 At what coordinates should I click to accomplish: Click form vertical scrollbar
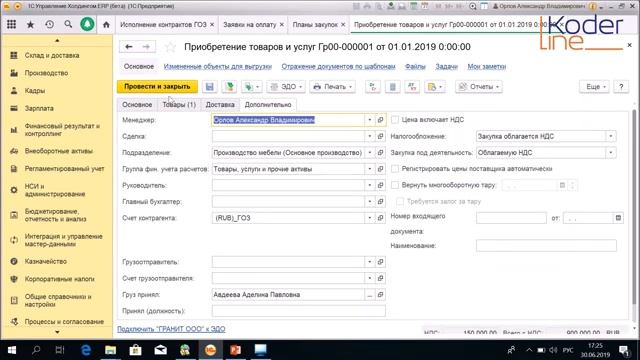pos(633,206)
